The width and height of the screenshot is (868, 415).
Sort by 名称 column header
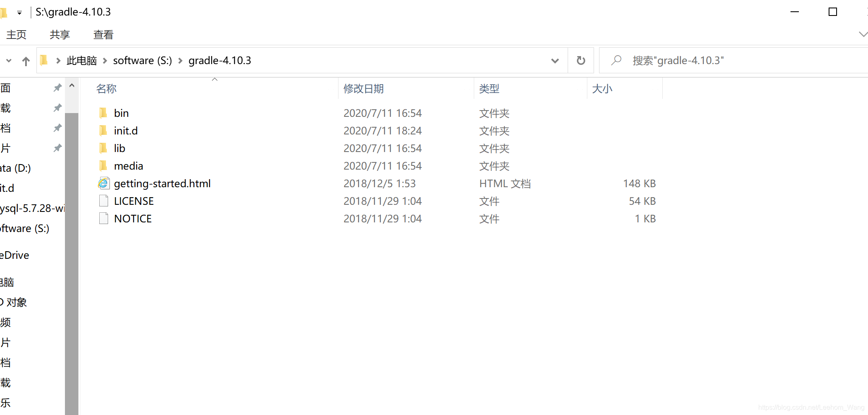(x=106, y=89)
